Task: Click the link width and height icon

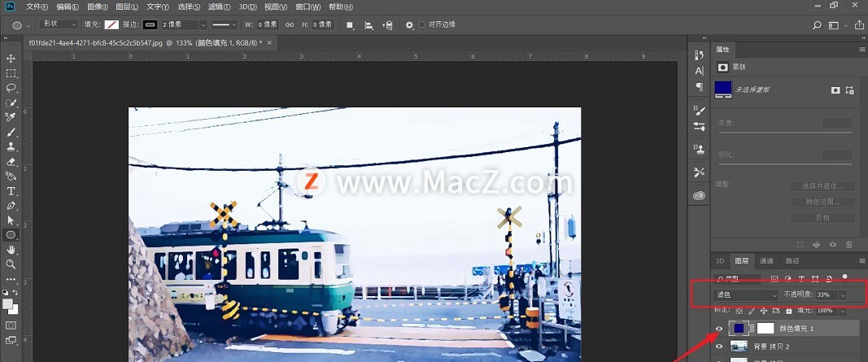Action: [x=290, y=25]
